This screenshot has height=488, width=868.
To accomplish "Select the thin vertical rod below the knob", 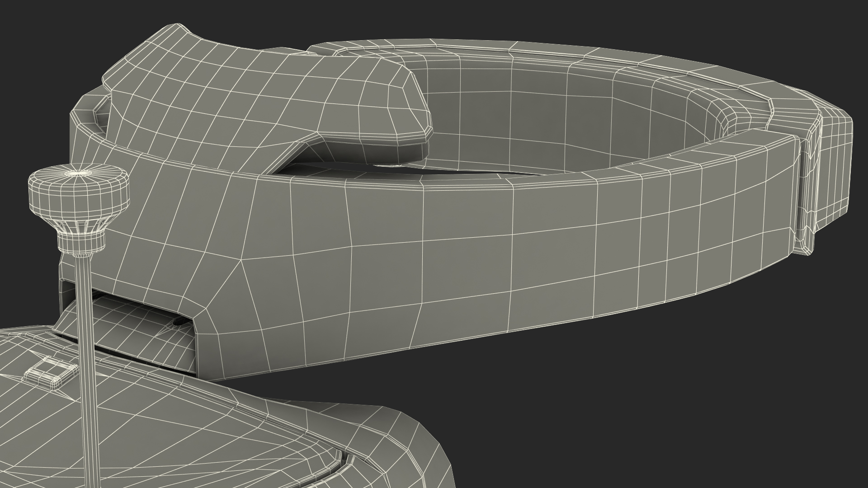I will 85,316.
